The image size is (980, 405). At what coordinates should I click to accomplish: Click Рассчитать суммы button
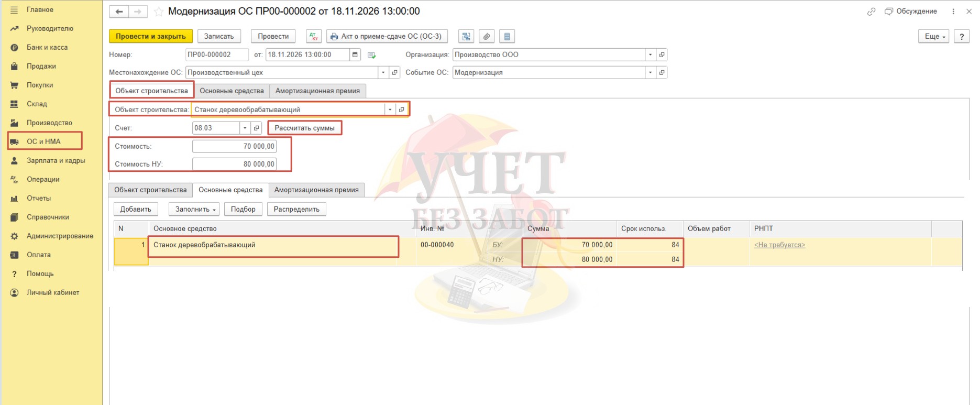click(304, 128)
